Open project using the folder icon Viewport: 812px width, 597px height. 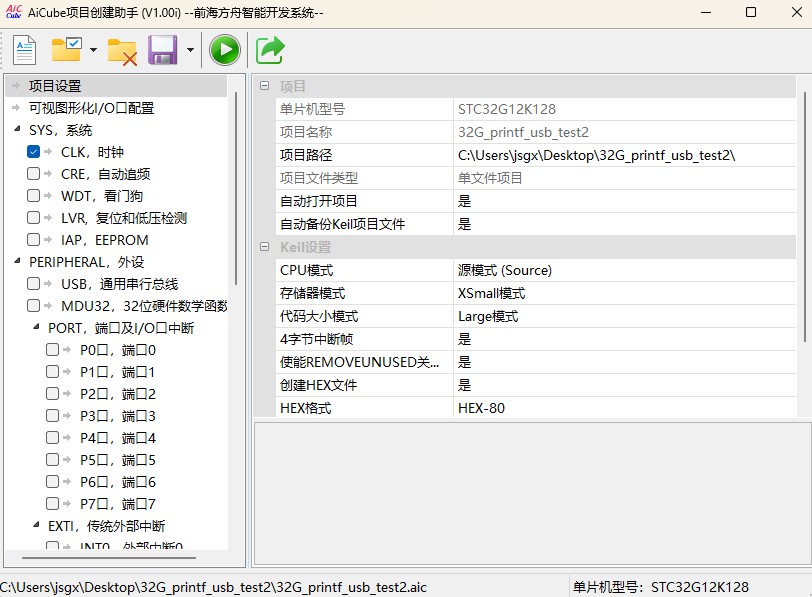click(x=66, y=50)
